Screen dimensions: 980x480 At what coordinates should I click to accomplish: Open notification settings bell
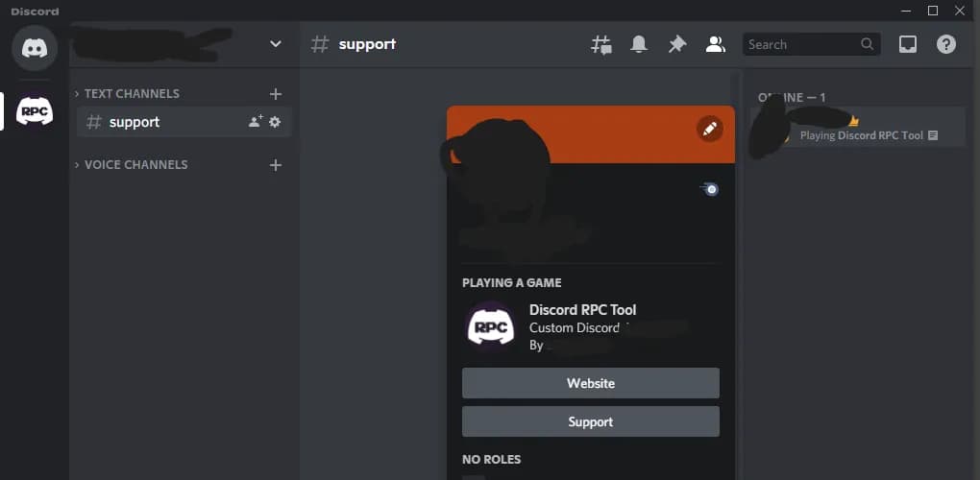[639, 44]
